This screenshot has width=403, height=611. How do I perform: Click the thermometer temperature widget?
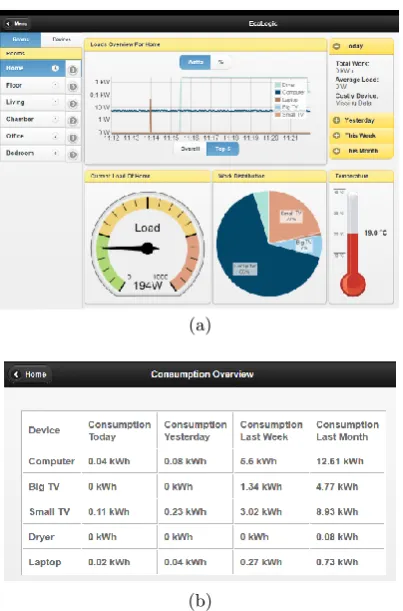pos(352,244)
